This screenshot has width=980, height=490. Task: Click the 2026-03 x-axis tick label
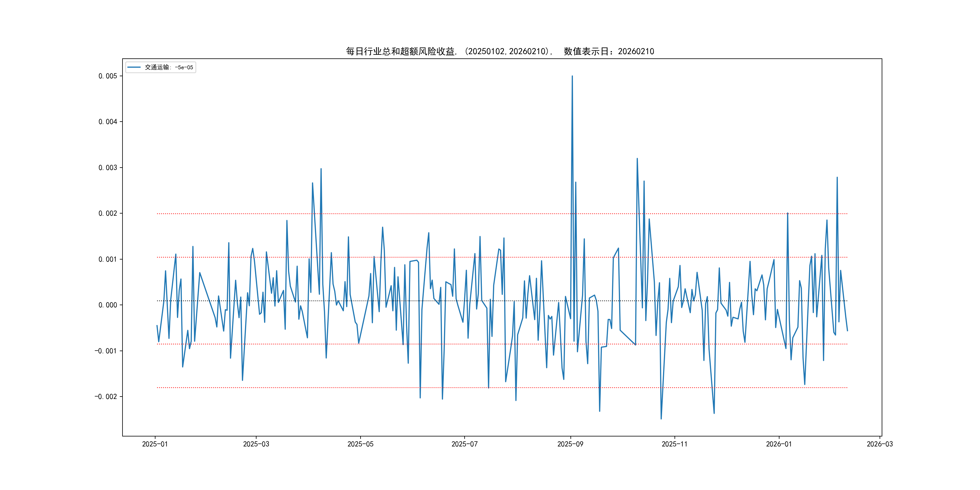pos(879,444)
